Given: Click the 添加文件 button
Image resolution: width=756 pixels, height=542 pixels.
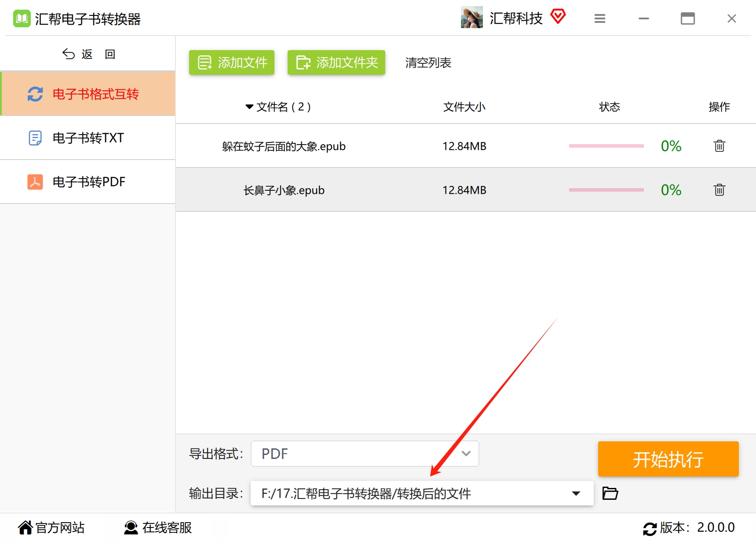Looking at the screenshot, I should click(x=232, y=62).
